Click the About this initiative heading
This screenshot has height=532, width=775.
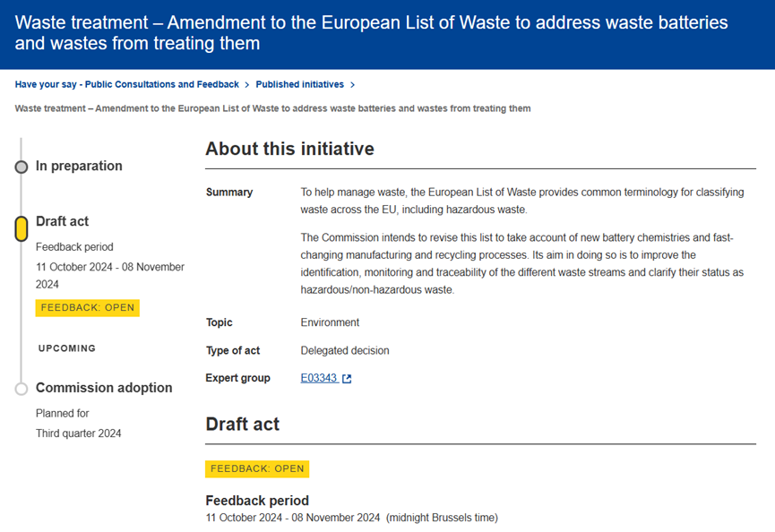(289, 149)
